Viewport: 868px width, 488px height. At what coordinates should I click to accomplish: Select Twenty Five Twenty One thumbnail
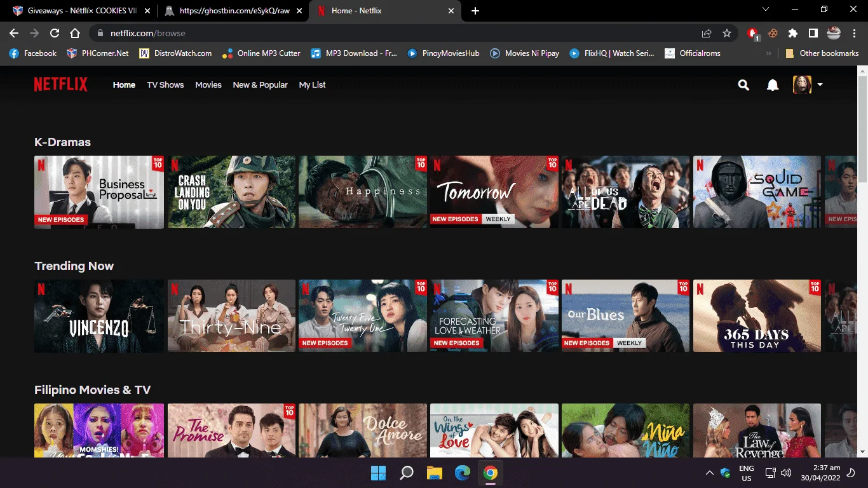(x=363, y=316)
